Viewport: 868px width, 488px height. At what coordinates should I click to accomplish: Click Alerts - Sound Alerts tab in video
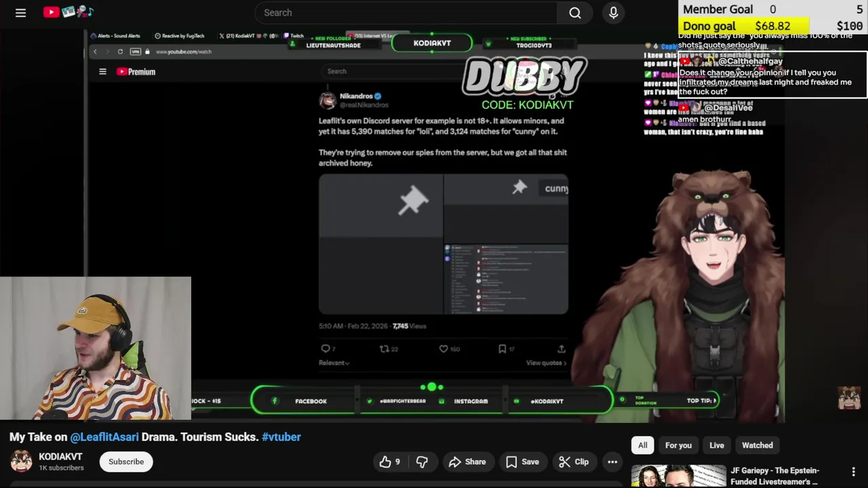coord(115,36)
